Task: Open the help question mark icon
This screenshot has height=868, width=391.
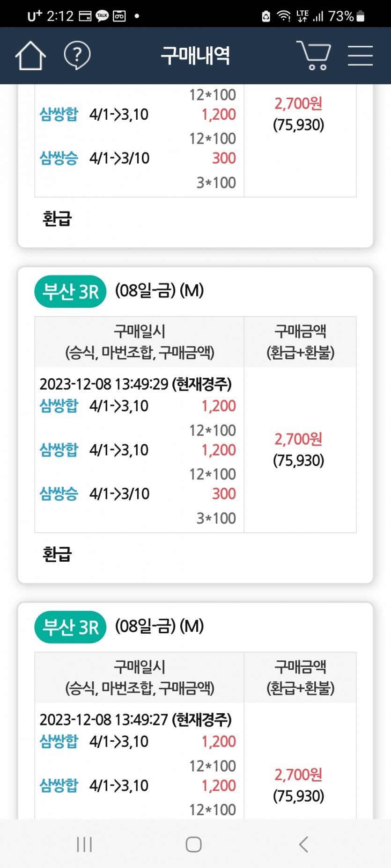Action: pyautogui.click(x=77, y=56)
